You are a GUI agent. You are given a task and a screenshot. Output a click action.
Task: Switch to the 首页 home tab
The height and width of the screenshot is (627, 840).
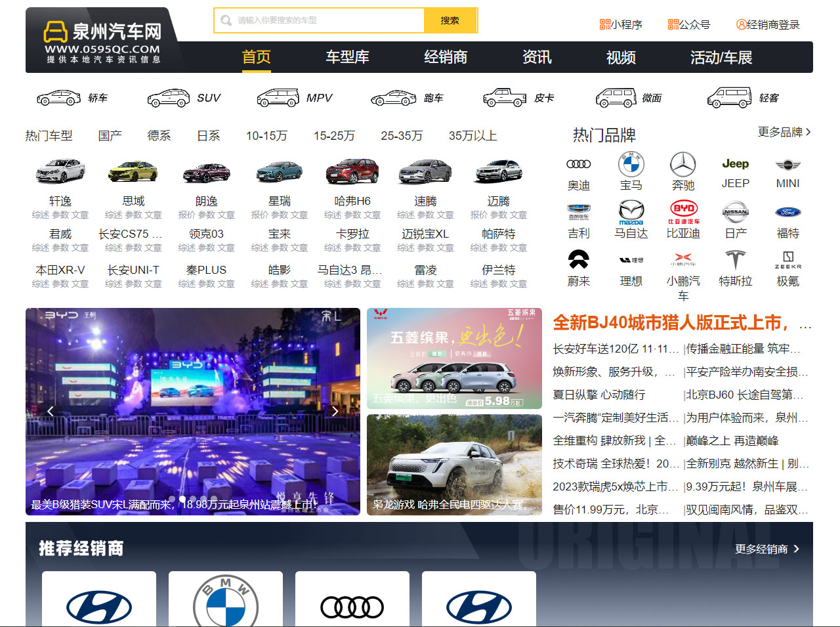pyautogui.click(x=257, y=57)
